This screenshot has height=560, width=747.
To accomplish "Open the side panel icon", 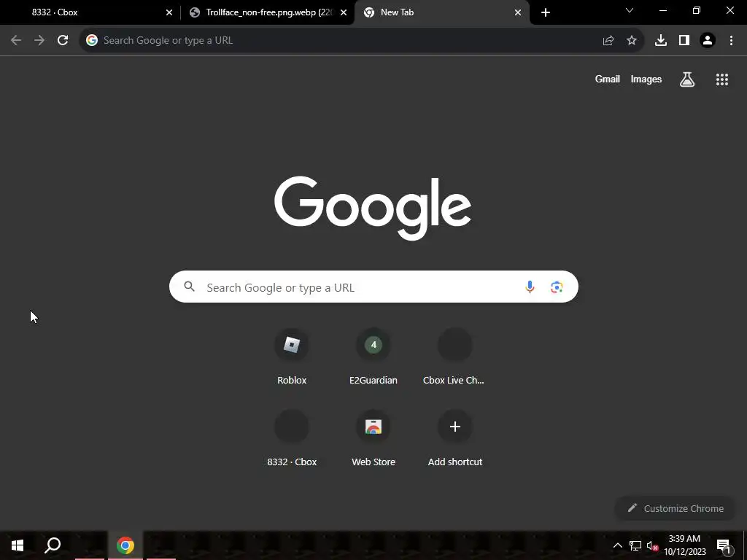I will 684,41.
